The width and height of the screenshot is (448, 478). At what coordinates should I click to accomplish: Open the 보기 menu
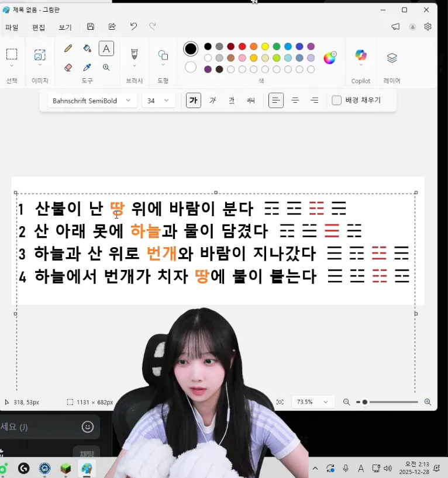tap(65, 27)
